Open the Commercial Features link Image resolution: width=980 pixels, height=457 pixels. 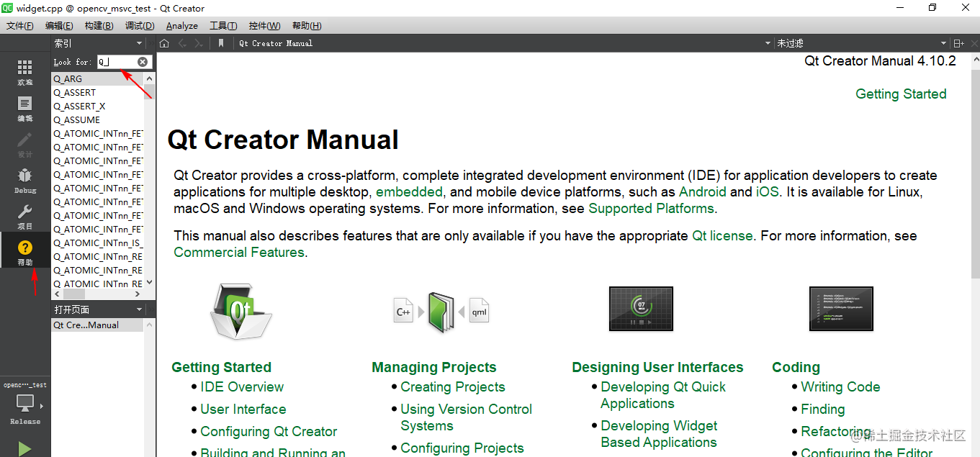(239, 252)
